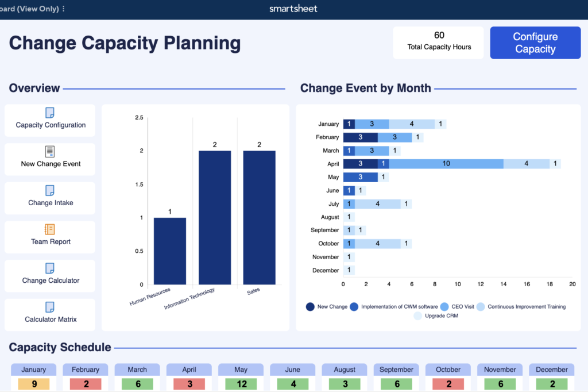Click the Total Capacity Hours card

coord(438,43)
